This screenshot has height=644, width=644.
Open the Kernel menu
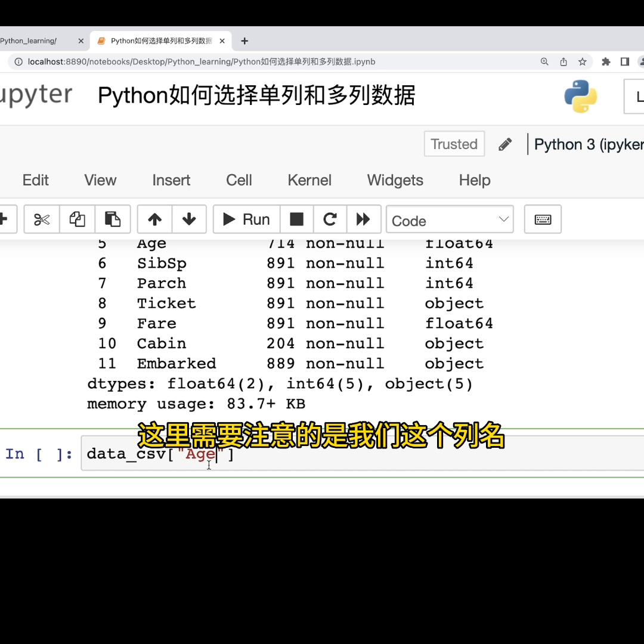click(x=309, y=180)
